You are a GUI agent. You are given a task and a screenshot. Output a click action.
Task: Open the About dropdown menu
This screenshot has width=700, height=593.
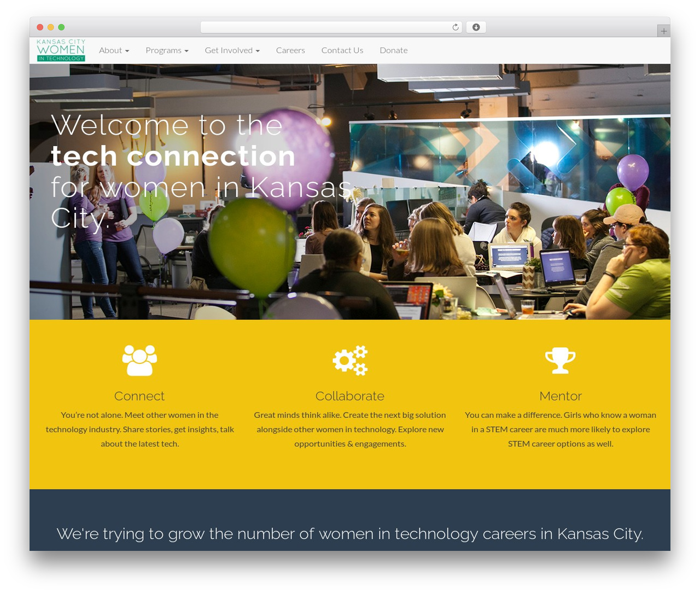point(114,50)
